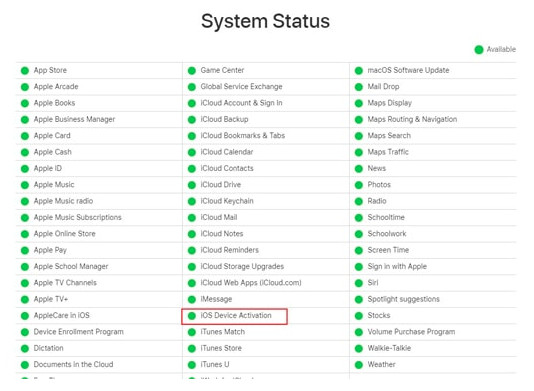This screenshot has height=391, width=534.
Task: Select iCloud Bookmarks & Tabs
Action: pyautogui.click(x=243, y=136)
